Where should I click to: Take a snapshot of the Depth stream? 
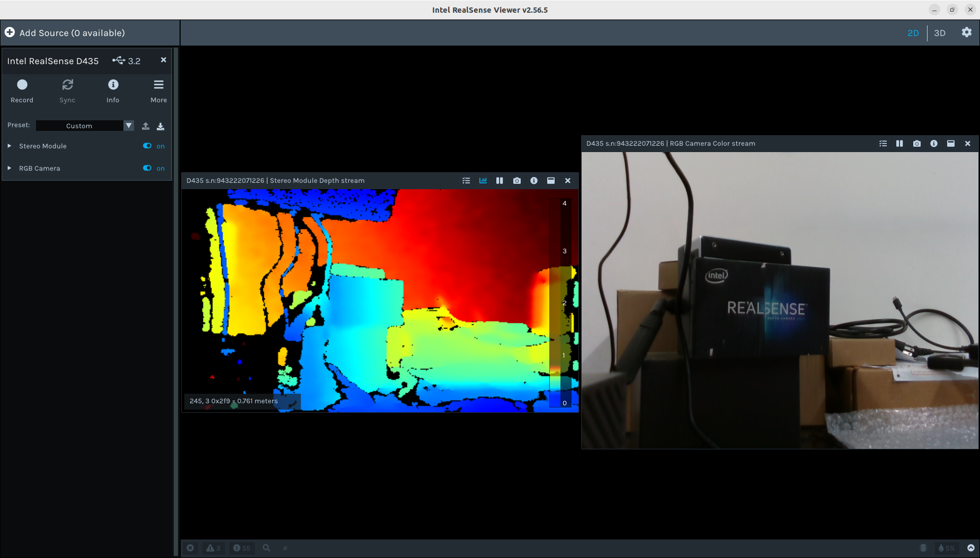517,181
